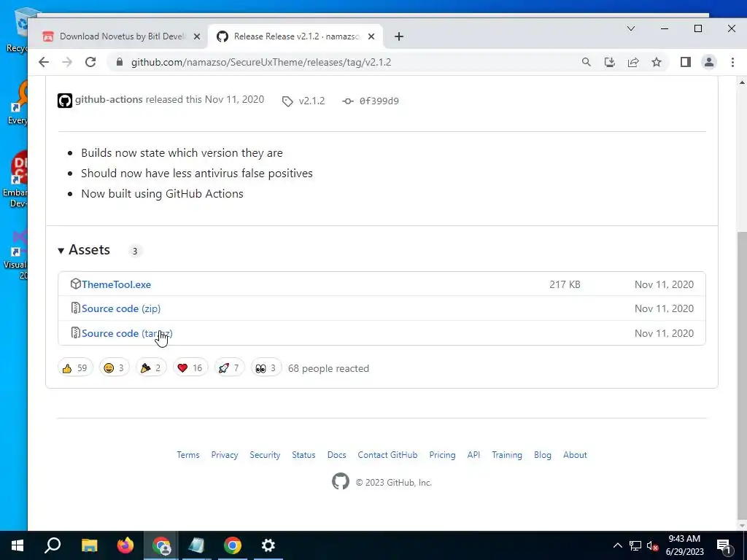Open Docs footer link

(336, 455)
